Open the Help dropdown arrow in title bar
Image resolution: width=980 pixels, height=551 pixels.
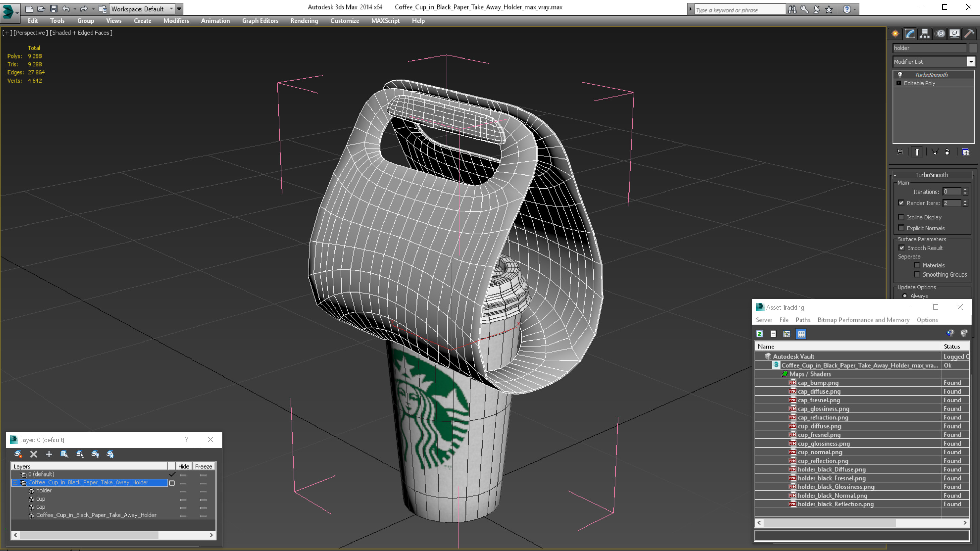coord(855,10)
